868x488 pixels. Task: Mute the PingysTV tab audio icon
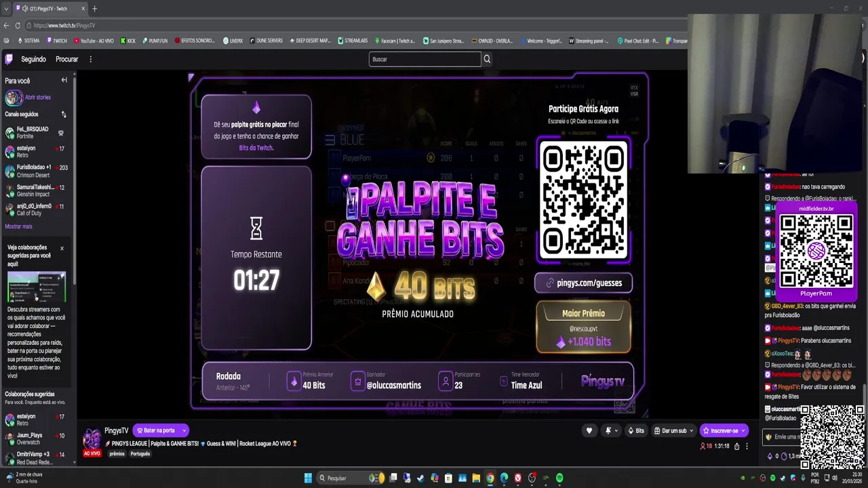click(25, 9)
